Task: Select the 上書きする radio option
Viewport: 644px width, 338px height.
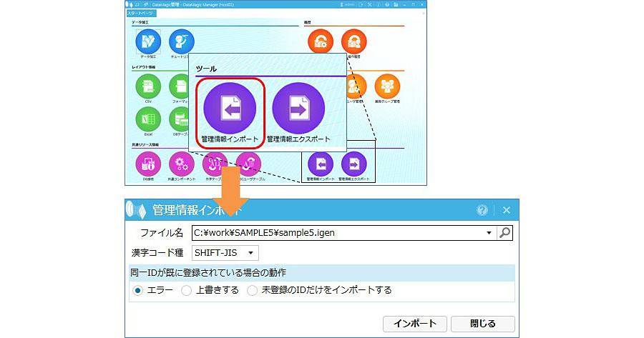Action: (x=186, y=290)
